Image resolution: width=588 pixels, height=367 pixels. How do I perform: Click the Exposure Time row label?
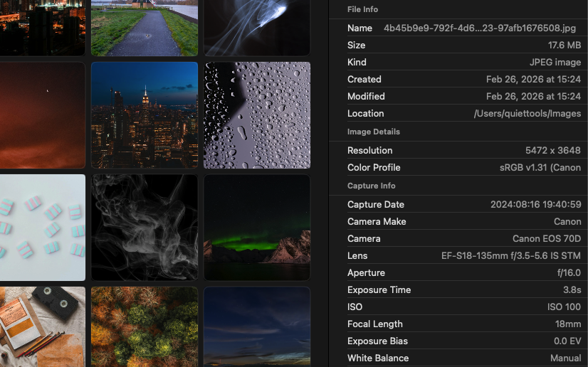pos(379,290)
